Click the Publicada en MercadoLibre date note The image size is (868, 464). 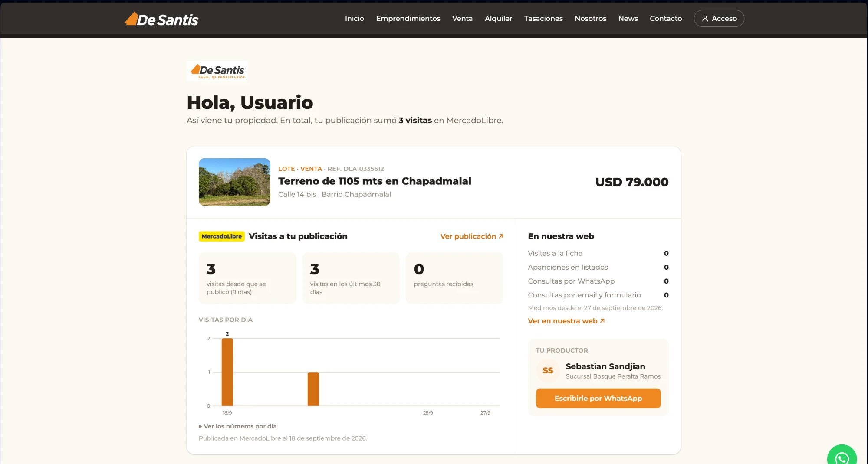283,438
